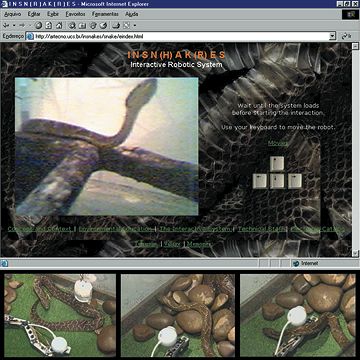Click the IE page icon in the title bar
The width and height of the screenshot is (360, 360).
[x=4, y=4]
